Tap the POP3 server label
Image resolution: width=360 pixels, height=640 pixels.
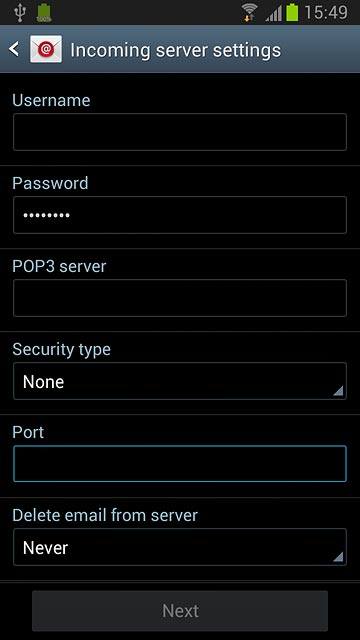(x=59, y=266)
